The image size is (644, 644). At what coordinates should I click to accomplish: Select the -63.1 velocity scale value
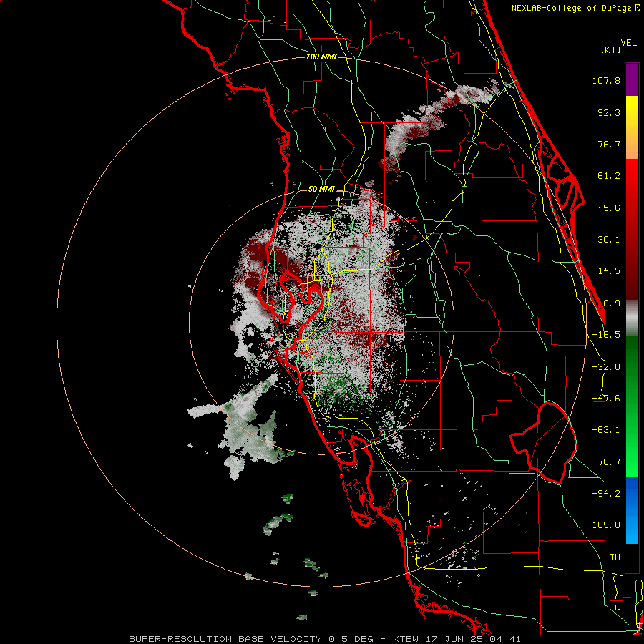tap(606, 430)
